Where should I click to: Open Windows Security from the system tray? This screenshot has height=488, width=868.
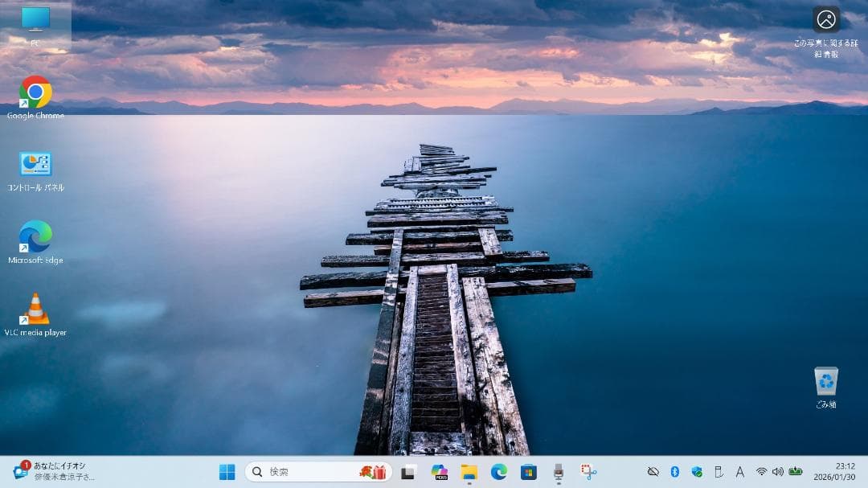(695, 473)
